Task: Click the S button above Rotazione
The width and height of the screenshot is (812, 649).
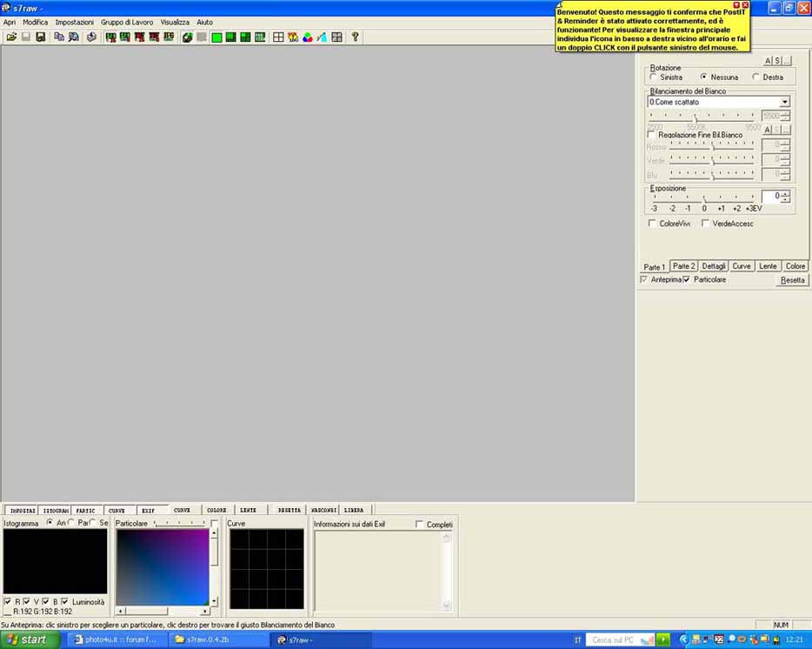Action: (777, 61)
